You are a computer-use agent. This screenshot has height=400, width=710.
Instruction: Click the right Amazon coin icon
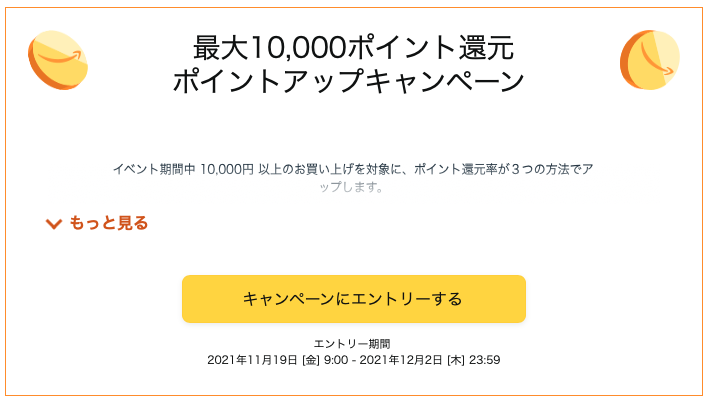click(650, 60)
